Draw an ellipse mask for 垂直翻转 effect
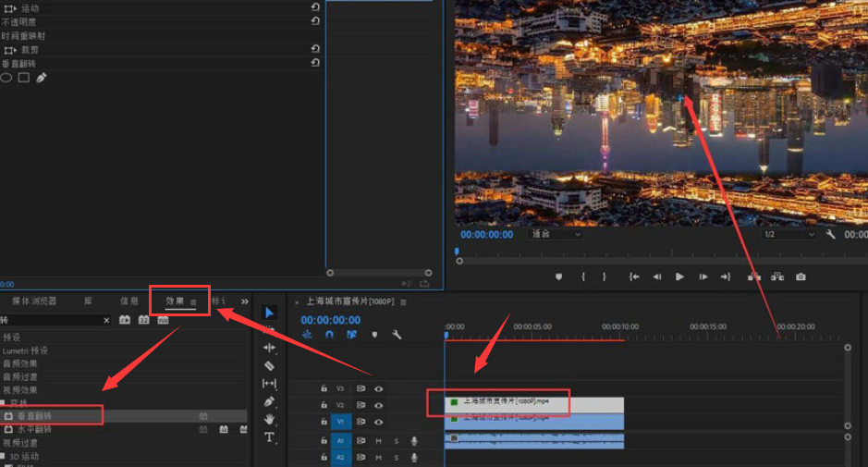The width and height of the screenshot is (868, 467). pyautogui.click(x=6, y=78)
